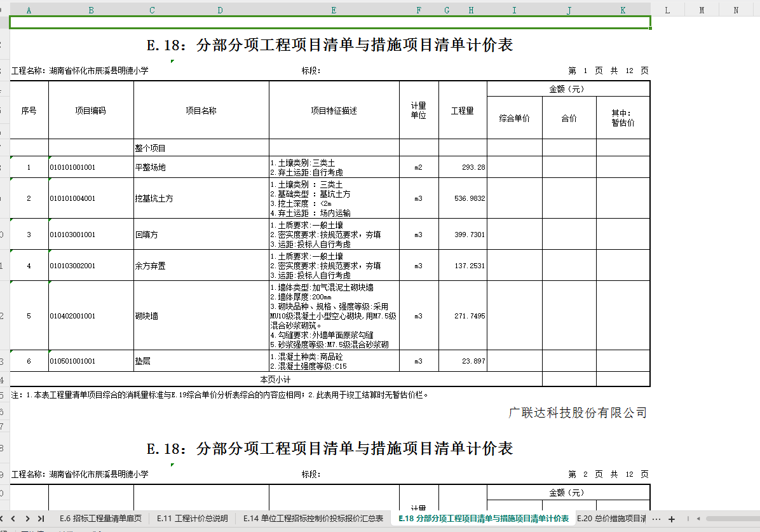Click the m2 unit cell
Screen dimensions: 760x532
[x=419, y=167]
